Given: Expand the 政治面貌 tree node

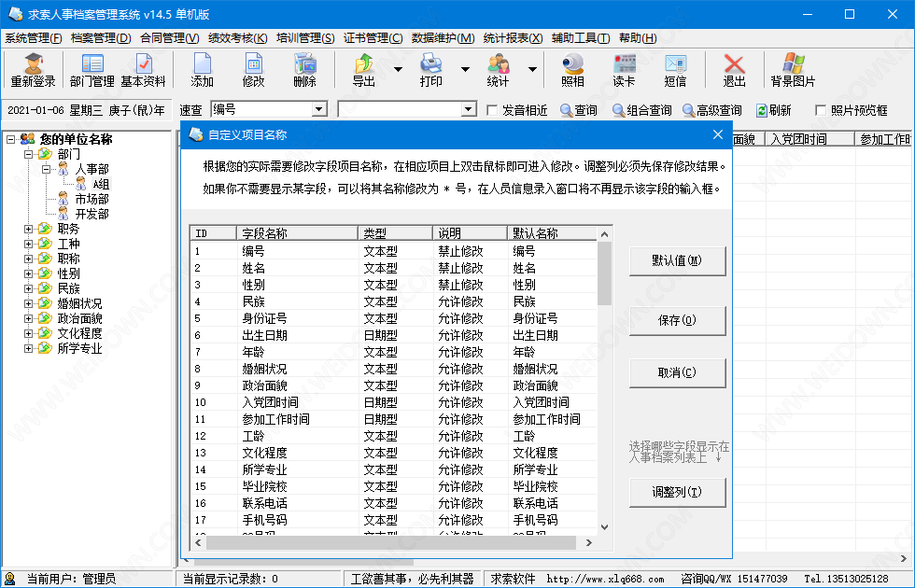Looking at the screenshot, I should pyautogui.click(x=28, y=318).
